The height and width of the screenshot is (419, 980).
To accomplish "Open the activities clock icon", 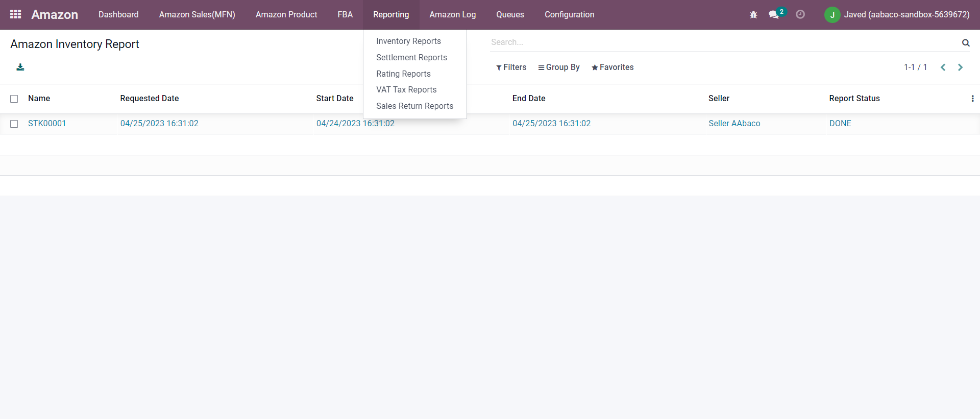I will tap(800, 14).
